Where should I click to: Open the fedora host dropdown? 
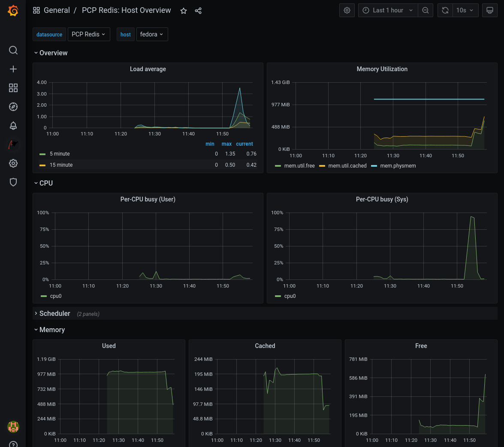(152, 34)
